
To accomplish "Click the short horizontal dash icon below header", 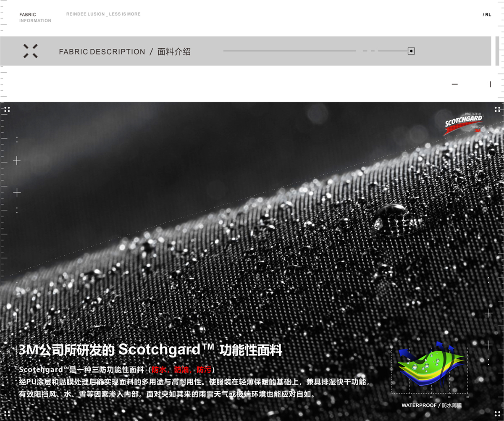I will pos(455,84).
